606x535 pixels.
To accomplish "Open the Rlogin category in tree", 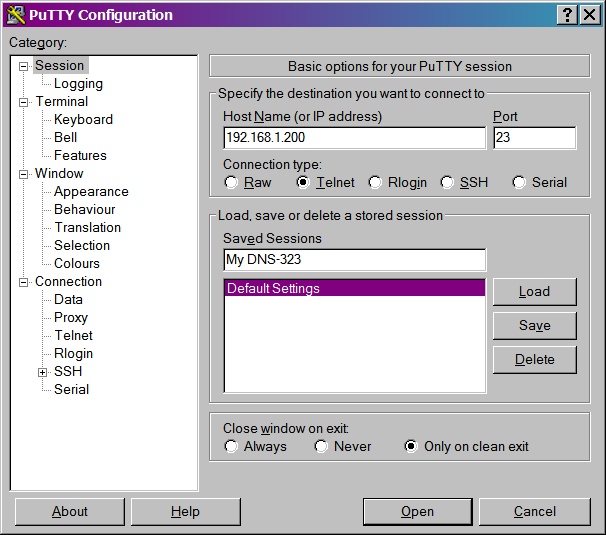I will [x=73, y=353].
